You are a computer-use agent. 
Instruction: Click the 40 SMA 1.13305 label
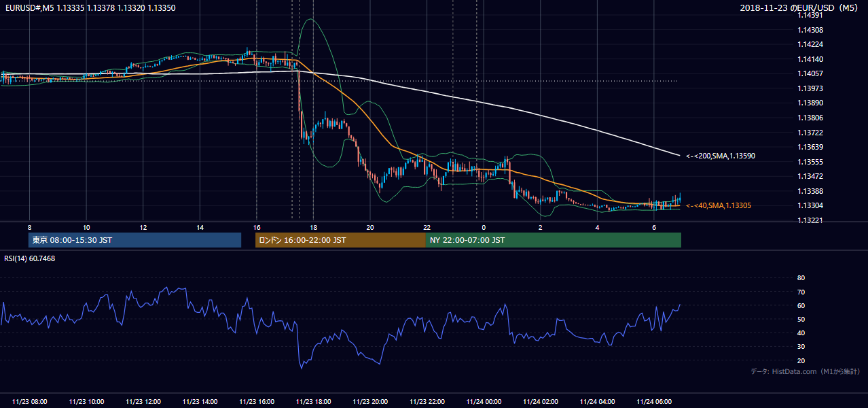[x=719, y=205]
